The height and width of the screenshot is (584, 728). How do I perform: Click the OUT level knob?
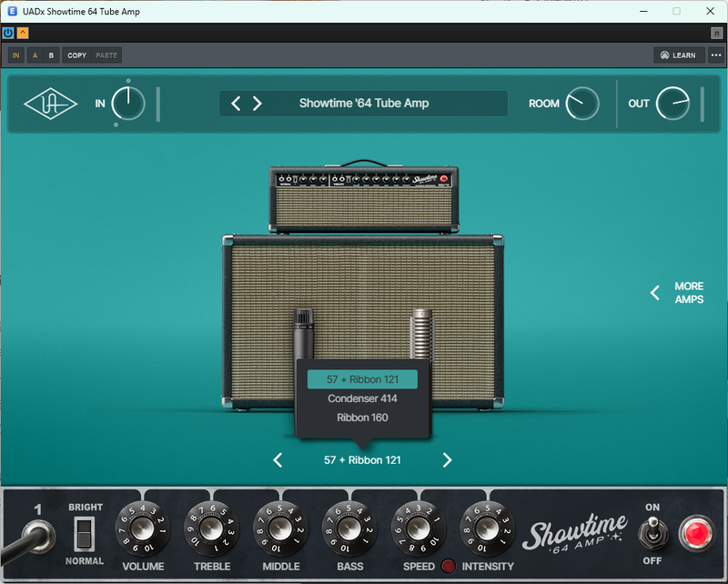pos(672,104)
